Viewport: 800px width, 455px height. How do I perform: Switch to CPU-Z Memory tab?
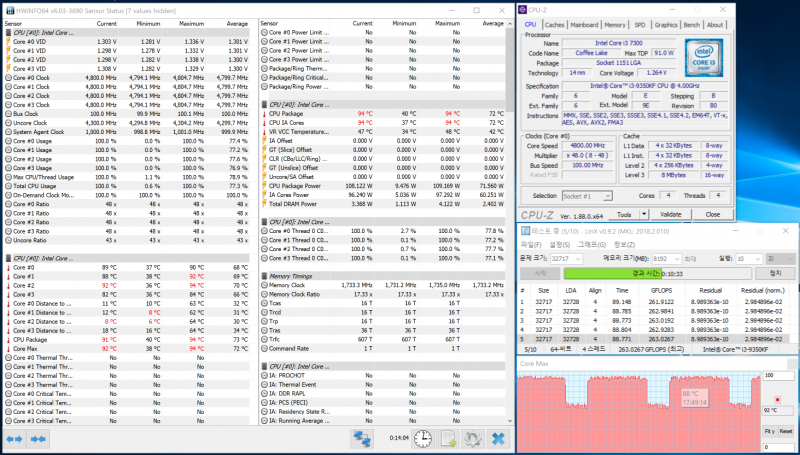(615, 24)
